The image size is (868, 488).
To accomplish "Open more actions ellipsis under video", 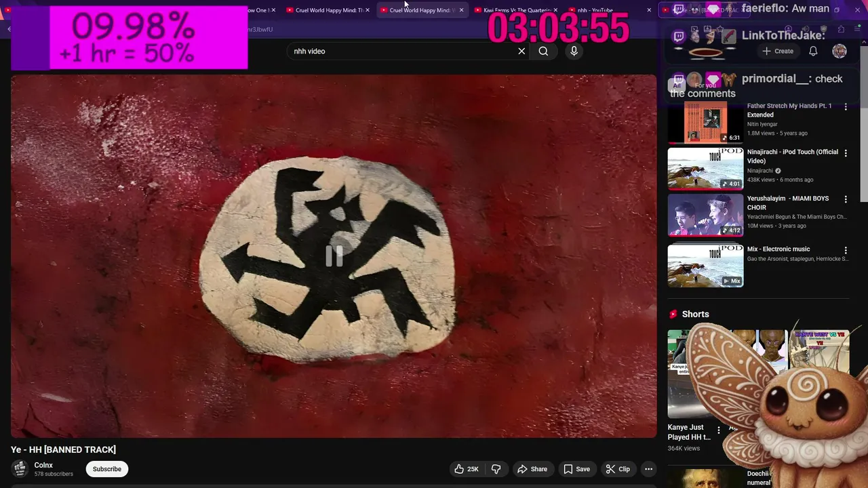I will pos(648,469).
